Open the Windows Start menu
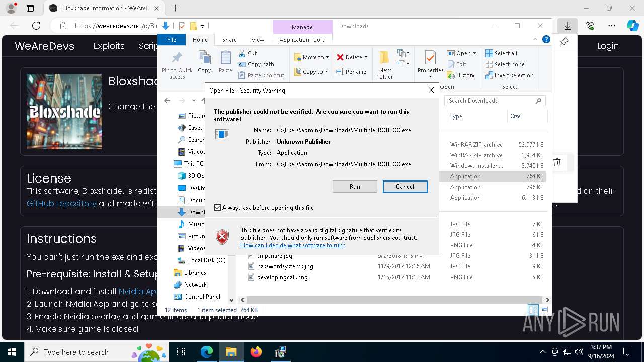 (12, 352)
